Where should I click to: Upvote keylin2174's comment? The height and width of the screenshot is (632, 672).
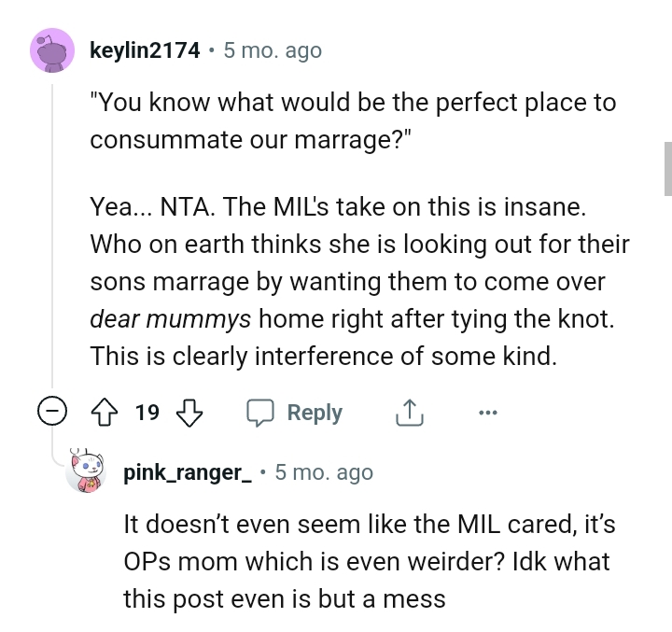click(105, 413)
